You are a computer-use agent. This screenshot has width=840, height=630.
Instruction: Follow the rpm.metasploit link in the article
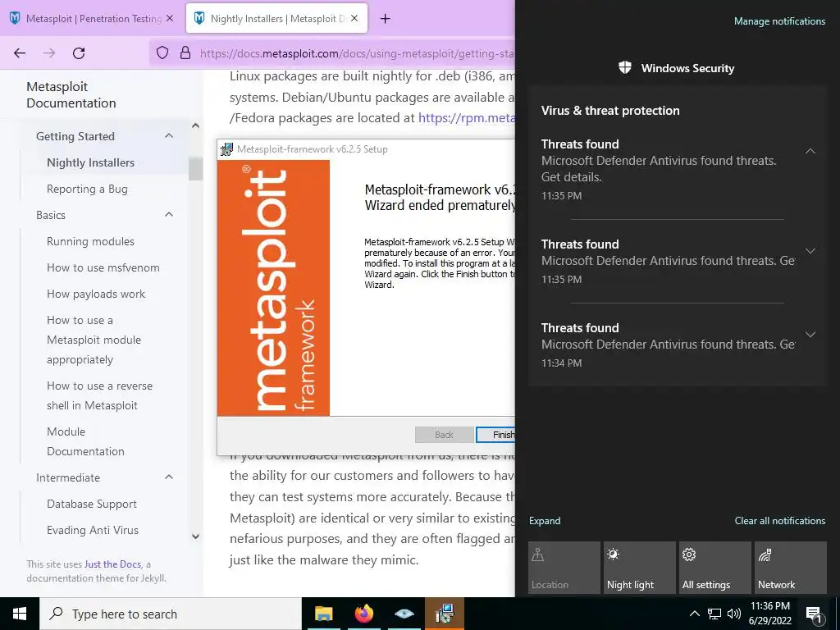click(x=466, y=118)
